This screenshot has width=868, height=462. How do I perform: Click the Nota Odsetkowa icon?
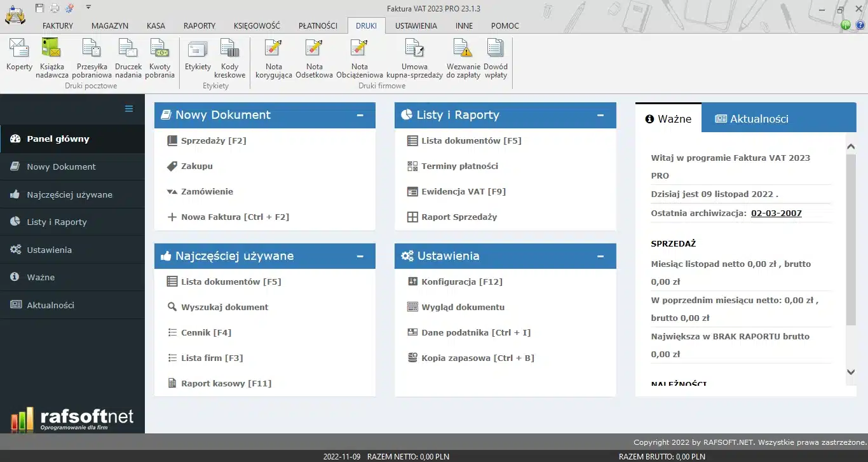pos(313,57)
